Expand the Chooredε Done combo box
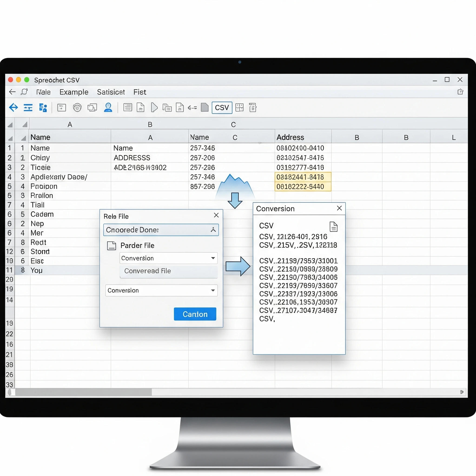 click(x=213, y=230)
